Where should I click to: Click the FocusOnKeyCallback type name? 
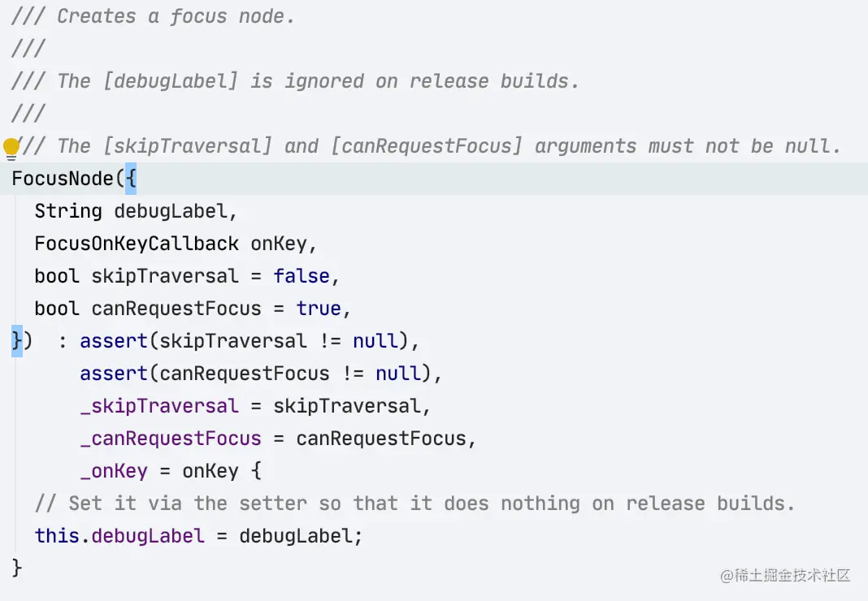pyautogui.click(x=137, y=244)
